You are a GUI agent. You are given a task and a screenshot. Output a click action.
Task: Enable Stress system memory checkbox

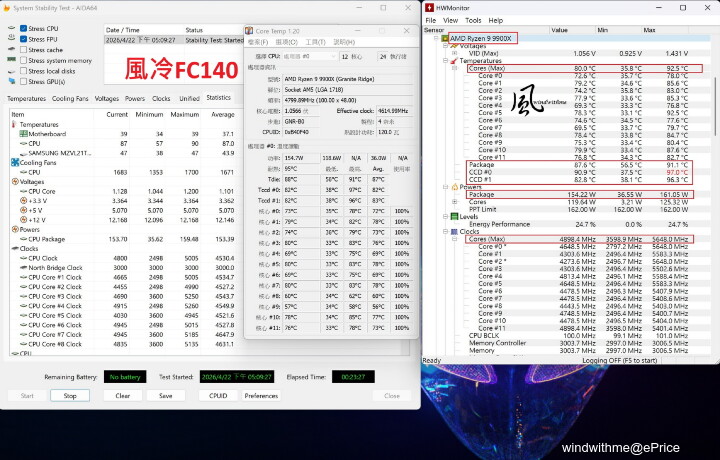tap(23, 60)
